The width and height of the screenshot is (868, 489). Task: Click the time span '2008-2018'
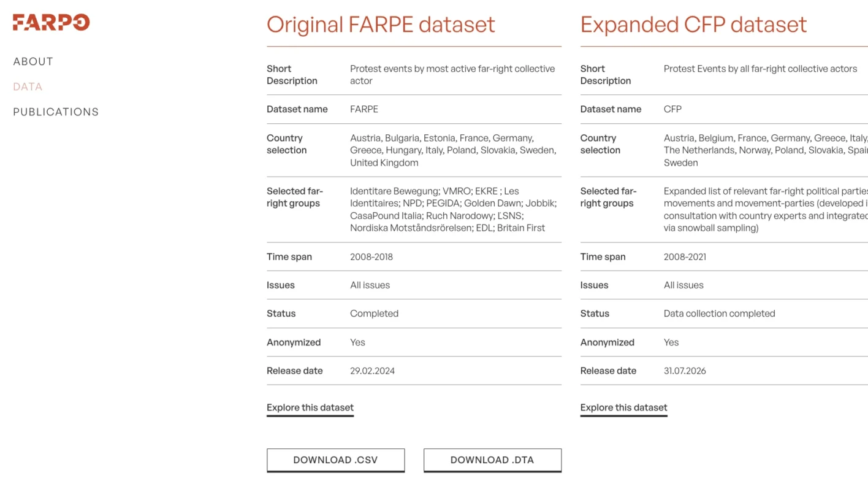(371, 256)
